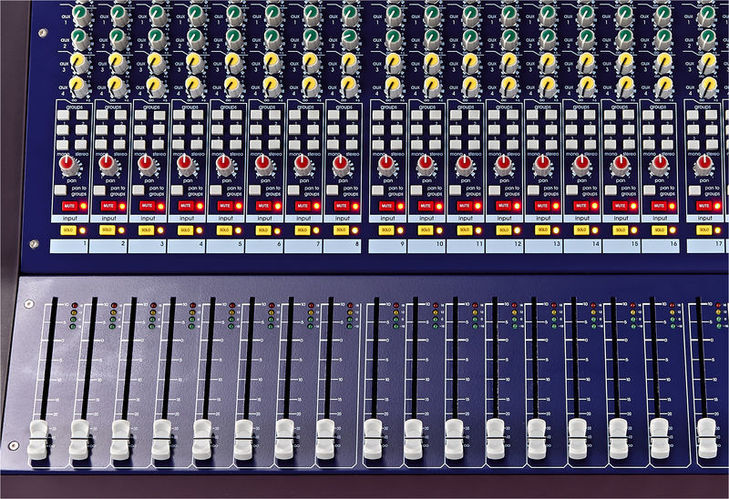Select the label strip numbered 16
Image resolution: width=729 pixels, height=499 pixels.
[660, 246]
